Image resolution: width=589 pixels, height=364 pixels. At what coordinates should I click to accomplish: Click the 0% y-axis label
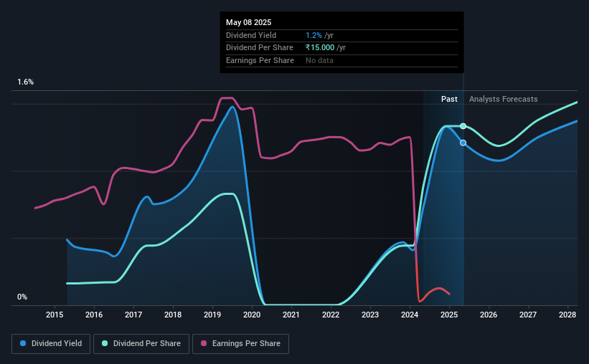tap(22, 297)
